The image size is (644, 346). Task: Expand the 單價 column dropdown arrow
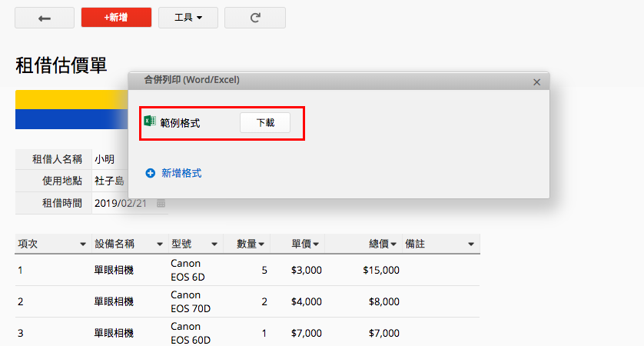coord(316,244)
